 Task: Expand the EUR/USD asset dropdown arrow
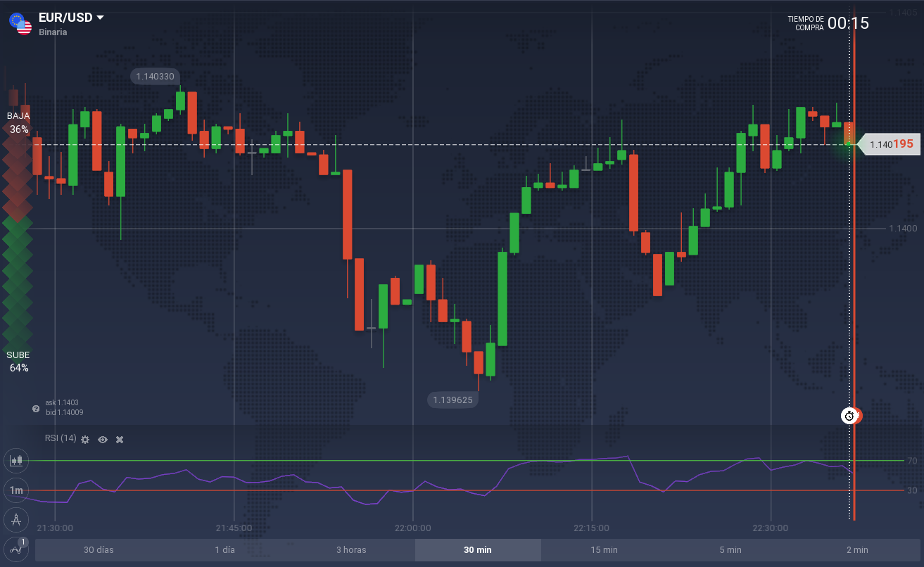click(100, 18)
